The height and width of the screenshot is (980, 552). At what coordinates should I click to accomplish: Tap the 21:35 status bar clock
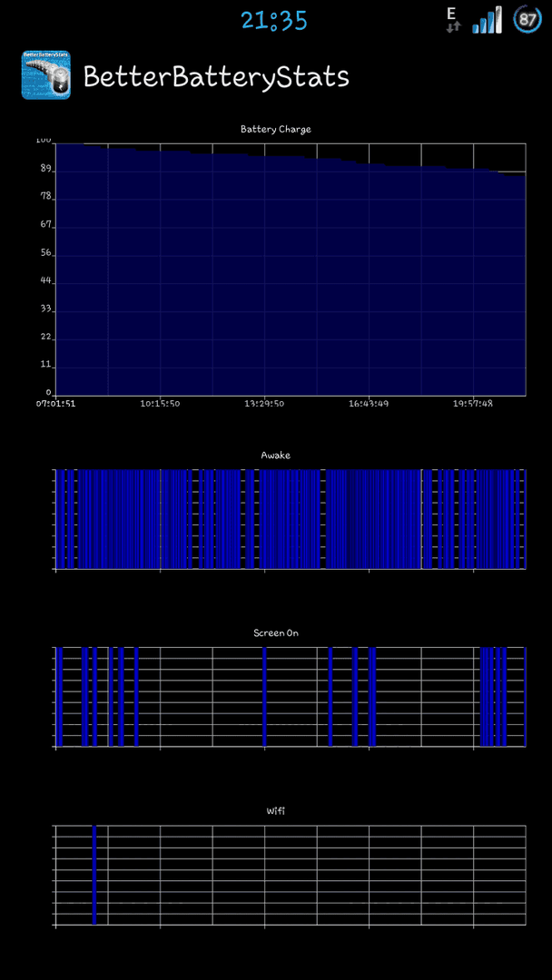pos(274,21)
